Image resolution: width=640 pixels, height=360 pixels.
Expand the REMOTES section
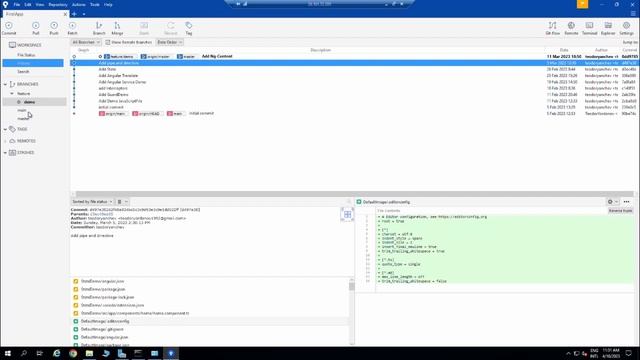[5, 141]
